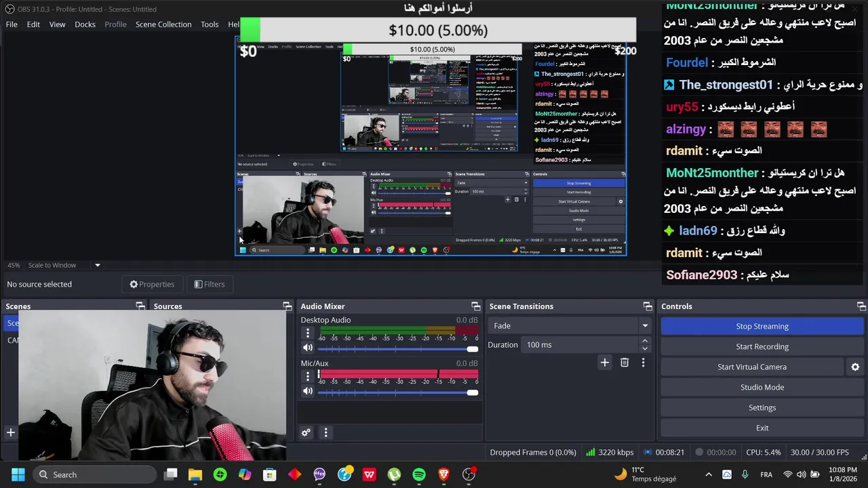The height and width of the screenshot is (488, 868).
Task: Remove scene transition with trash icon
Action: click(x=625, y=363)
